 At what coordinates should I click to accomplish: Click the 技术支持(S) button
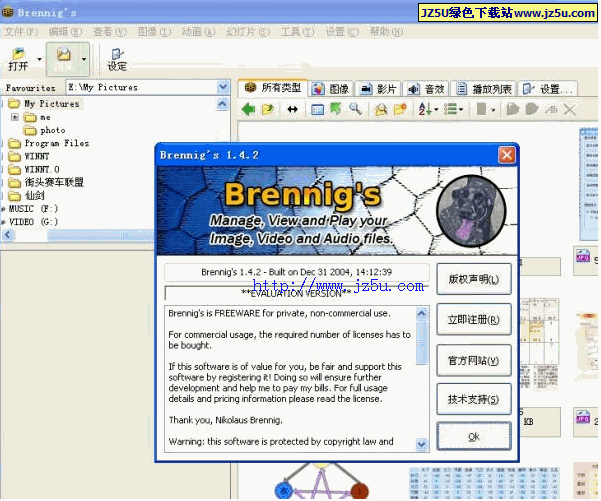click(474, 399)
